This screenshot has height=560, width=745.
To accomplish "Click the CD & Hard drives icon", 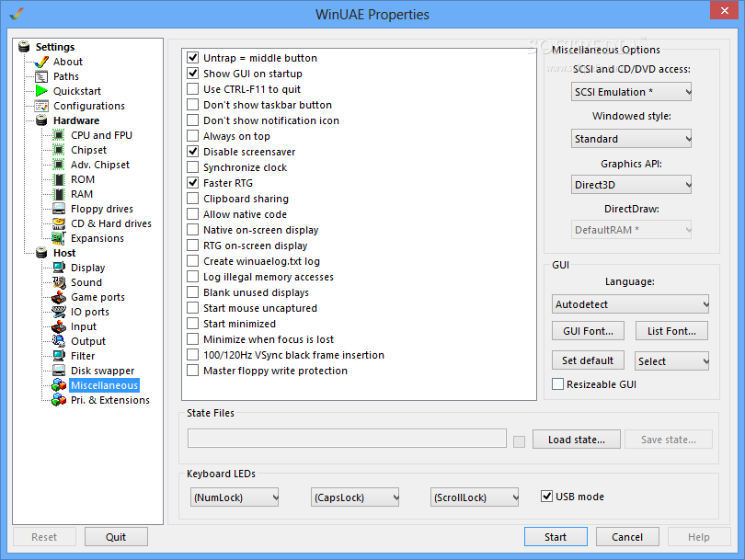I will coord(59,223).
